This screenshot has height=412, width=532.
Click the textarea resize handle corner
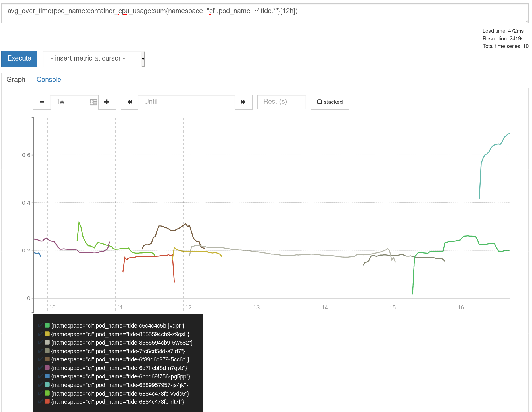(x=527, y=21)
